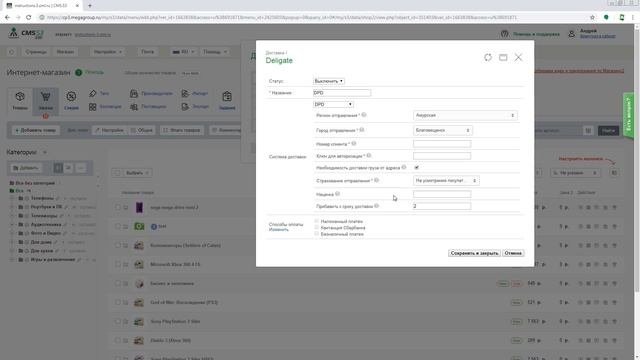Viewport: 640px width, 360px height.
Task: Select the Телефоны category in tree
Action: point(42,198)
